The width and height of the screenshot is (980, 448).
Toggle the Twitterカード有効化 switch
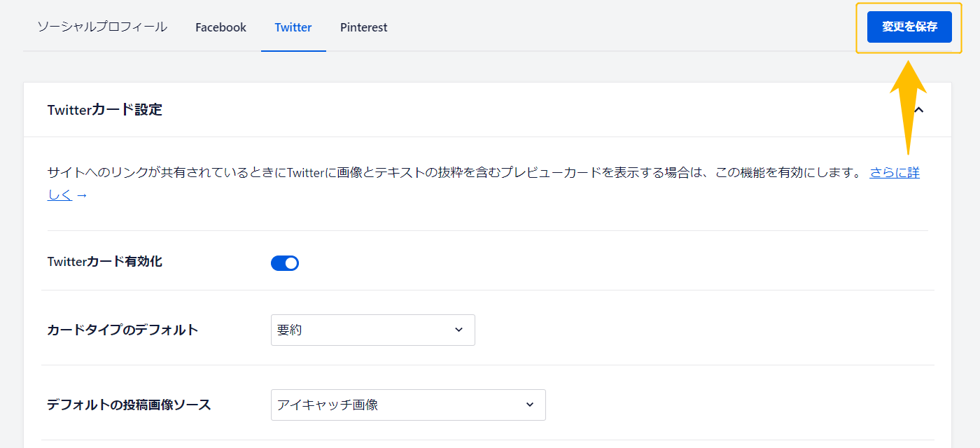tap(285, 263)
